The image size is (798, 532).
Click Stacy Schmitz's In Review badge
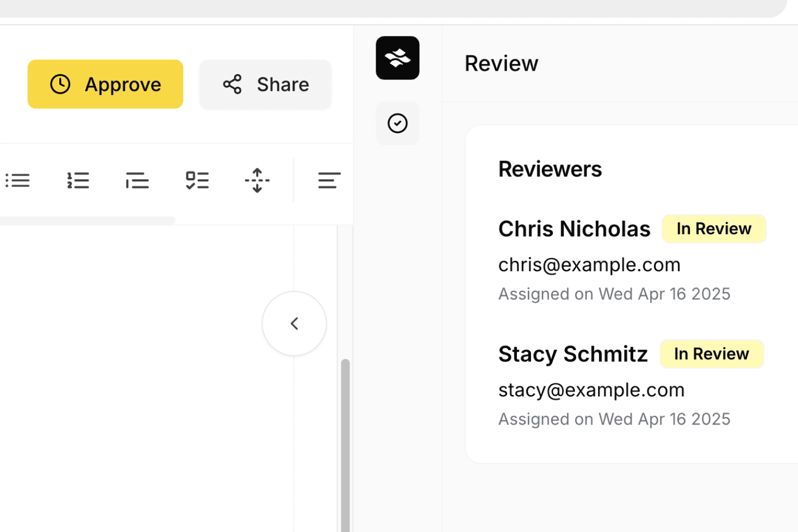[x=711, y=354]
